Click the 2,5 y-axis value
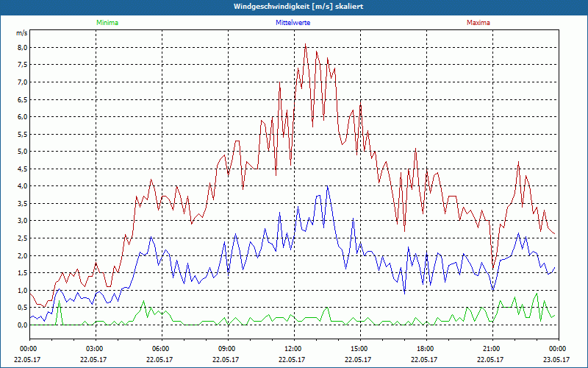 (23, 238)
